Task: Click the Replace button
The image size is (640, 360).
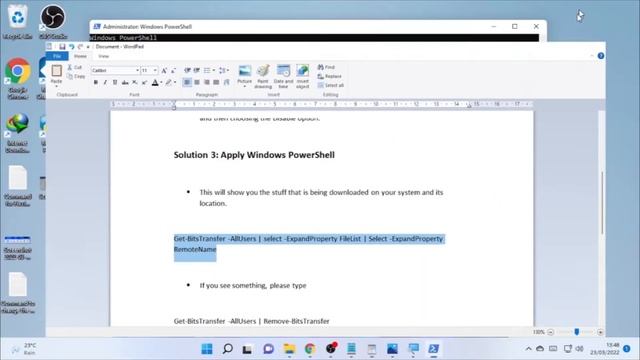Action: (329, 76)
